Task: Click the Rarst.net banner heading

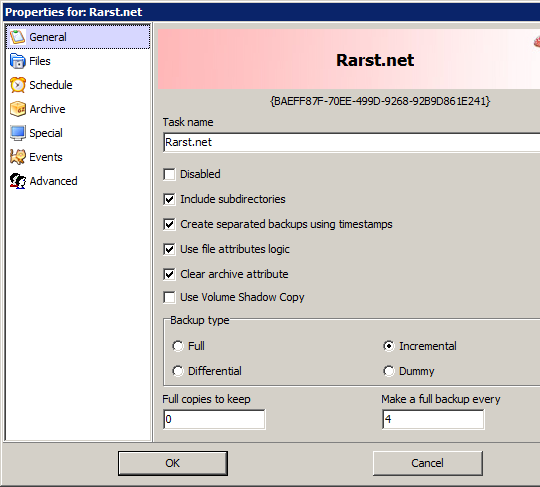Action: [x=375, y=60]
